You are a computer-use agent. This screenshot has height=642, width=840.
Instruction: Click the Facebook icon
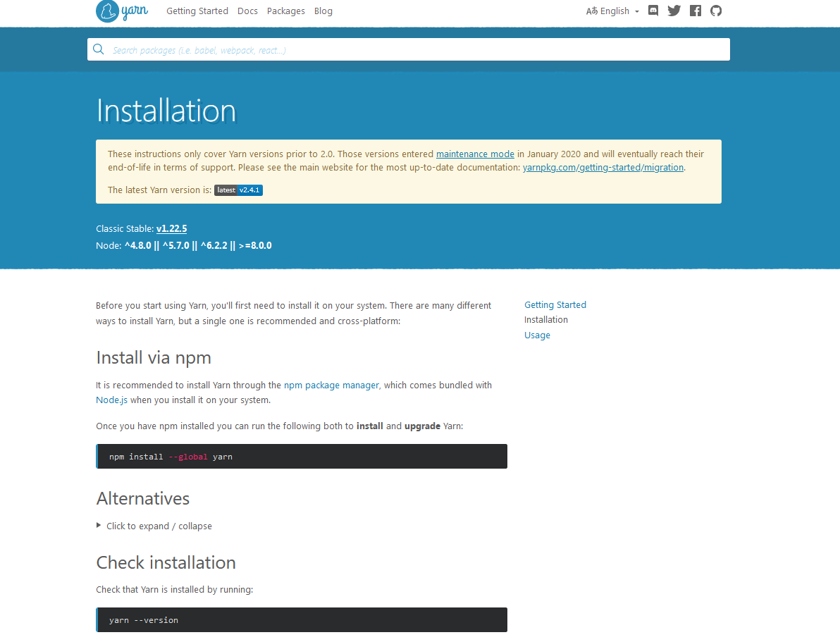[695, 11]
